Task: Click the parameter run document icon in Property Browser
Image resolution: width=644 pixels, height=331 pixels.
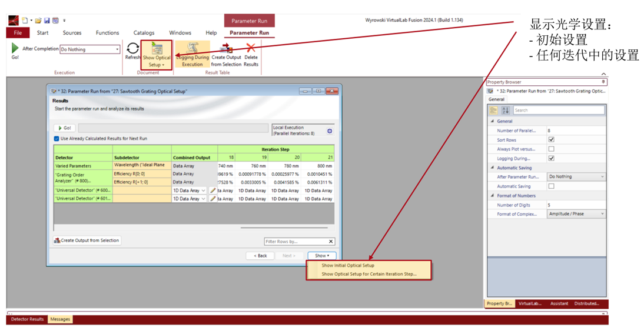Action: pyautogui.click(x=490, y=91)
